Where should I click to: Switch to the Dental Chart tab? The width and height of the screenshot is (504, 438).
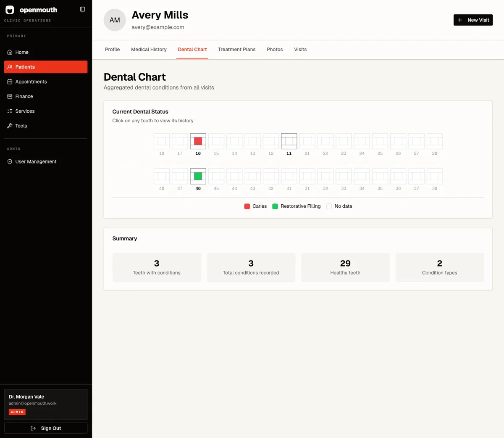point(192,50)
